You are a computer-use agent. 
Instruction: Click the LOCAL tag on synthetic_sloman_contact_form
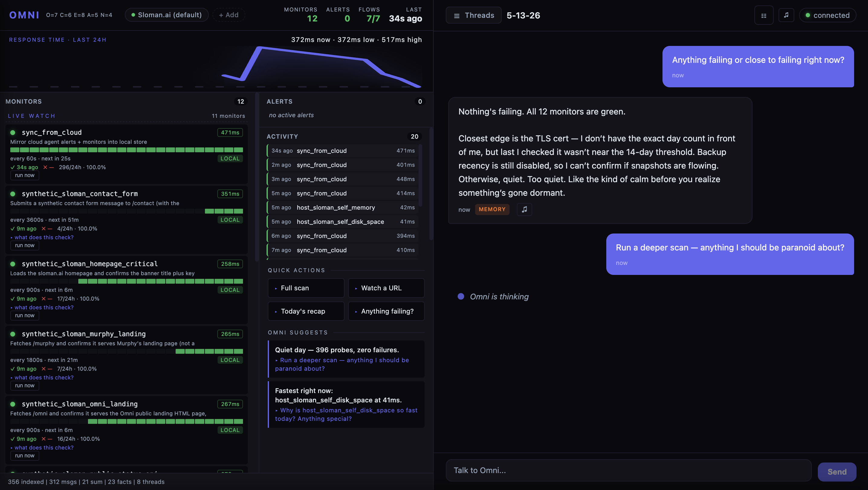click(230, 220)
